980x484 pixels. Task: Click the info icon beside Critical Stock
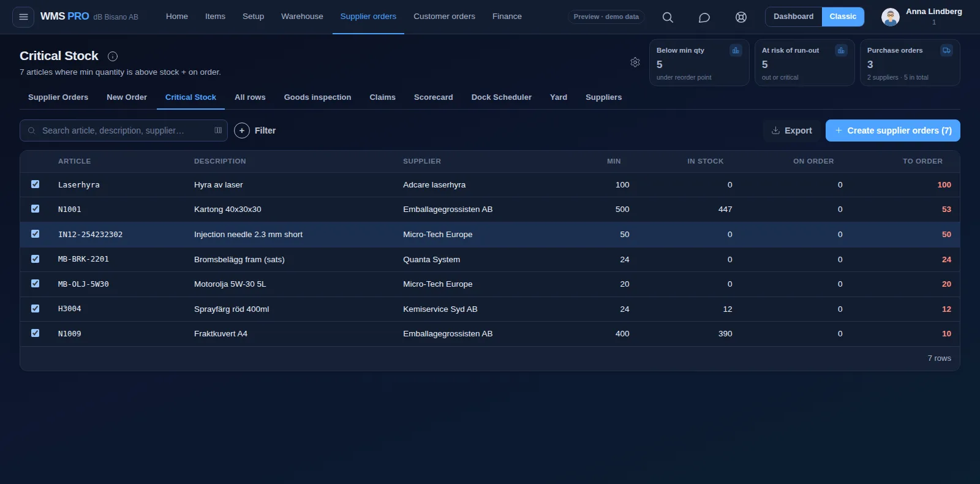(x=113, y=56)
